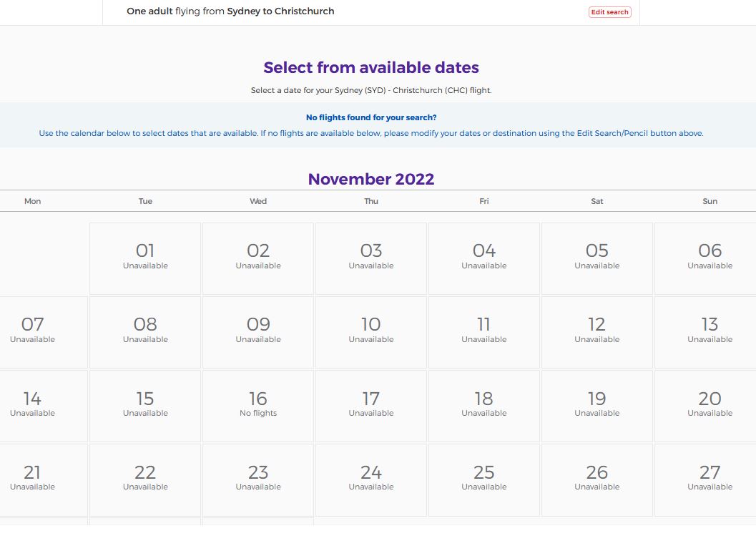Select the November 22 date tile
The width and height of the screenshot is (756, 536).
[x=145, y=479]
